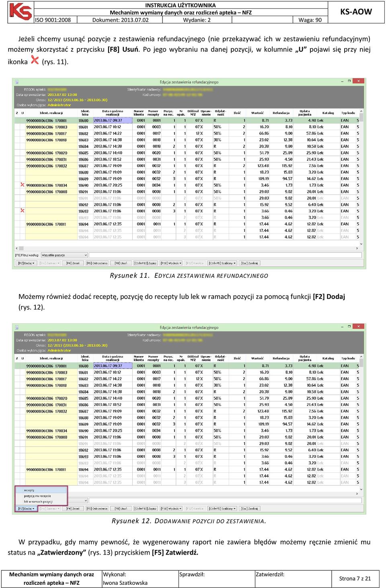Click the 'Refundacja' column header in Rysunek 11
This screenshot has height=588, width=386.
pyautogui.click(x=281, y=113)
